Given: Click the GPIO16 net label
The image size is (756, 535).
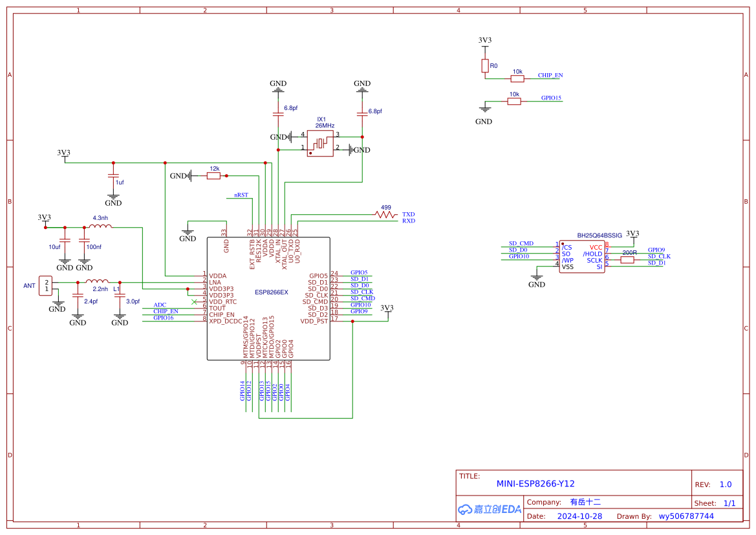Looking at the screenshot, I should pos(164,318).
